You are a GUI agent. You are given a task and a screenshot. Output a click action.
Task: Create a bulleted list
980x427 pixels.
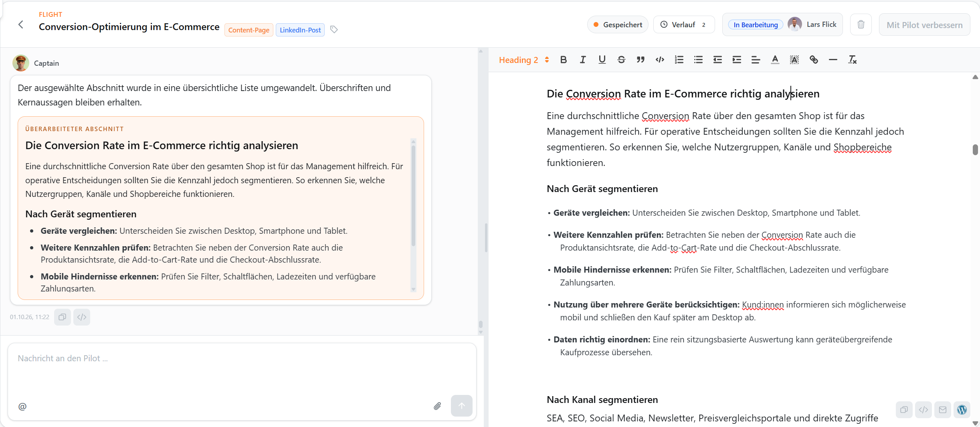click(698, 60)
